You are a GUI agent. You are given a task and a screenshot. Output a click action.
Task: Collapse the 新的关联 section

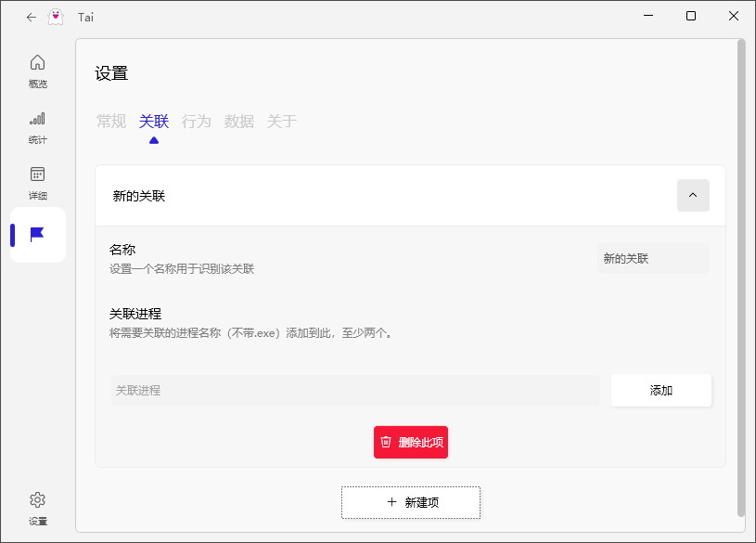pyautogui.click(x=693, y=196)
